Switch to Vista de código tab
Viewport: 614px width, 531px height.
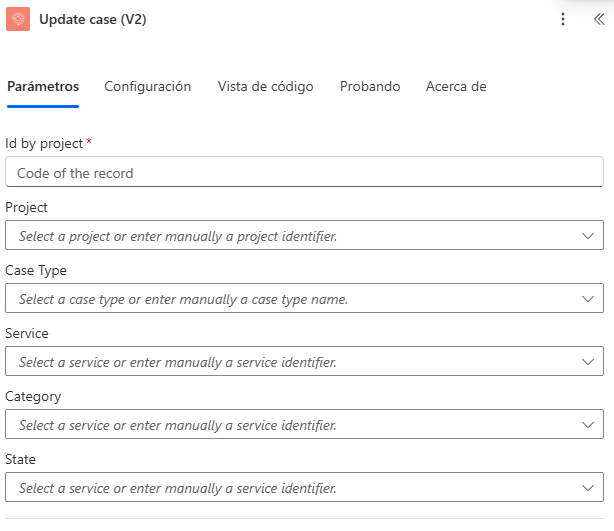(265, 87)
